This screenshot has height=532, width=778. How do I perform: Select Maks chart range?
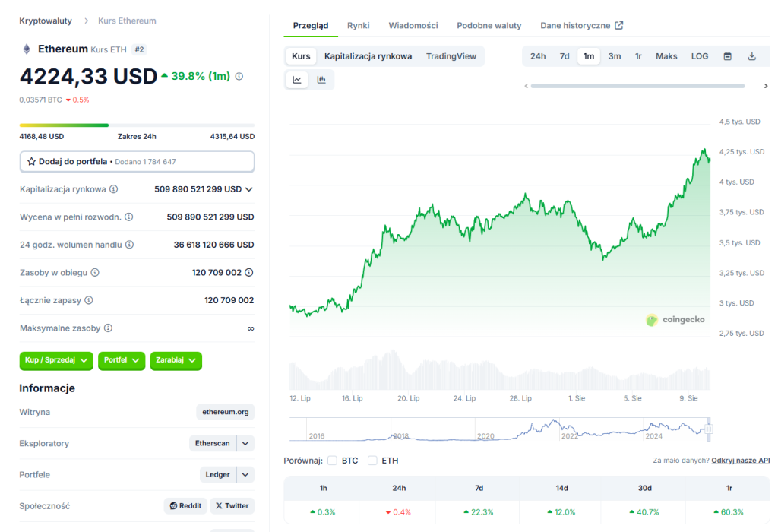tap(666, 56)
